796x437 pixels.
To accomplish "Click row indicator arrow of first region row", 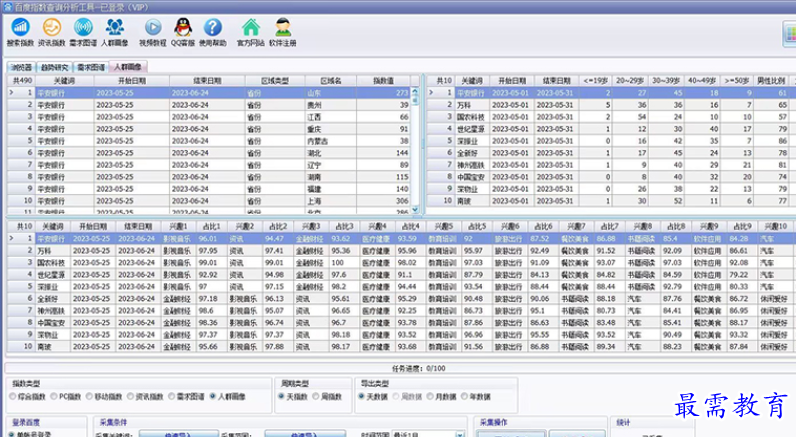I will click(x=12, y=93).
